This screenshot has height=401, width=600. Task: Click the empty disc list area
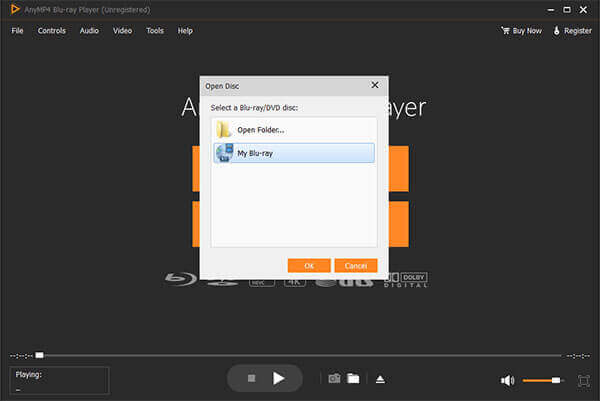[x=294, y=205]
